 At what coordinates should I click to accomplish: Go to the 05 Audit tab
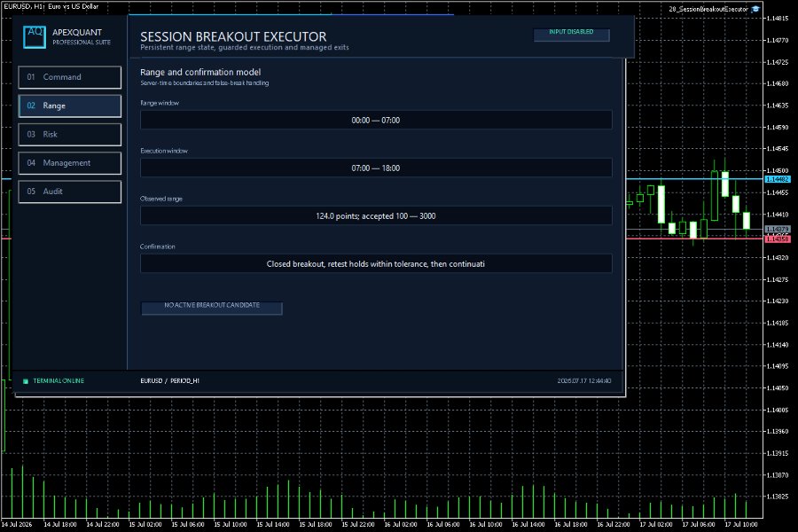tap(70, 192)
